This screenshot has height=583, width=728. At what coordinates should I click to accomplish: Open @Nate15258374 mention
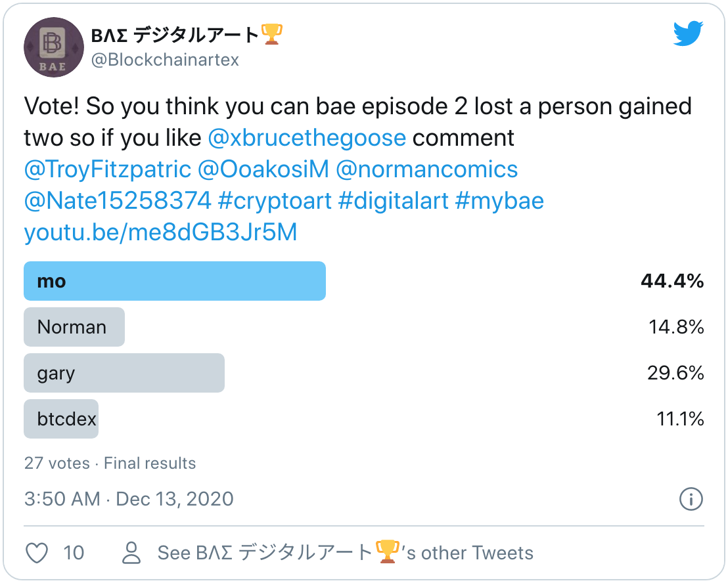coord(118,201)
